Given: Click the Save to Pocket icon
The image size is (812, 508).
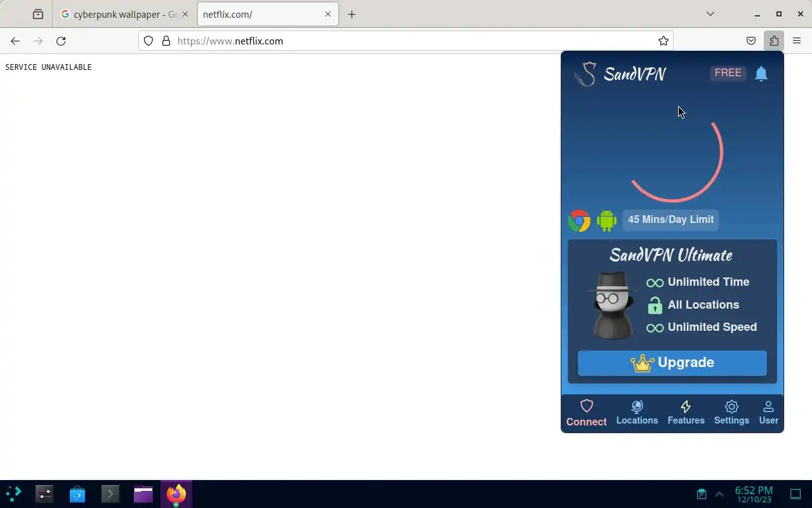Looking at the screenshot, I should coord(751,41).
